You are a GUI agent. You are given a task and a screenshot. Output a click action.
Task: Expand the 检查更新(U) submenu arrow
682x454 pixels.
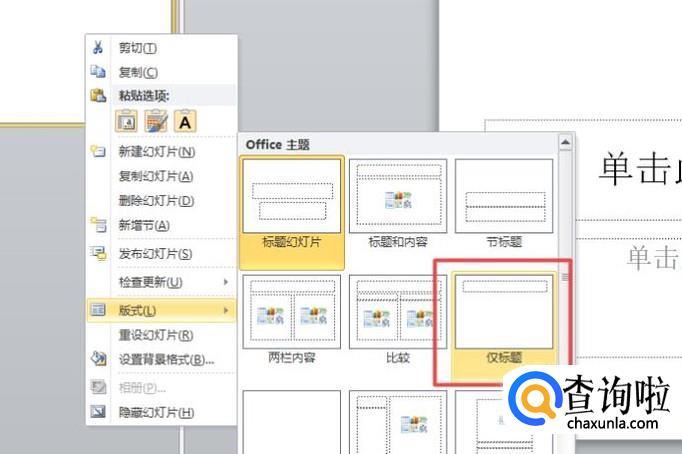coord(226,282)
